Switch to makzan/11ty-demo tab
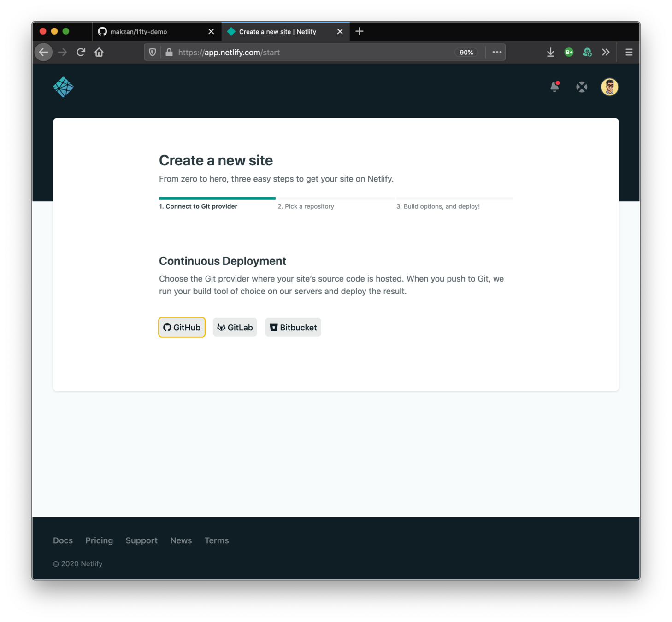672x622 pixels. [x=157, y=31]
